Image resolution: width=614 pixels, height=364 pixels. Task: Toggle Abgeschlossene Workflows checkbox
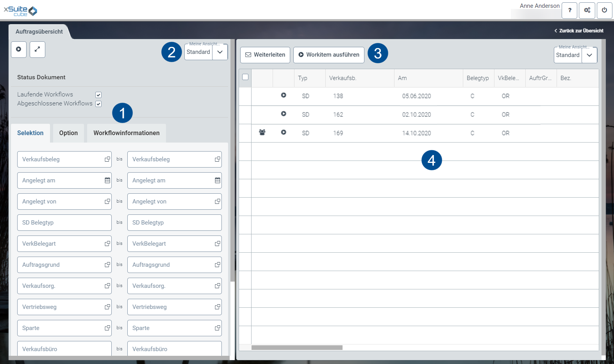coord(98,104)
